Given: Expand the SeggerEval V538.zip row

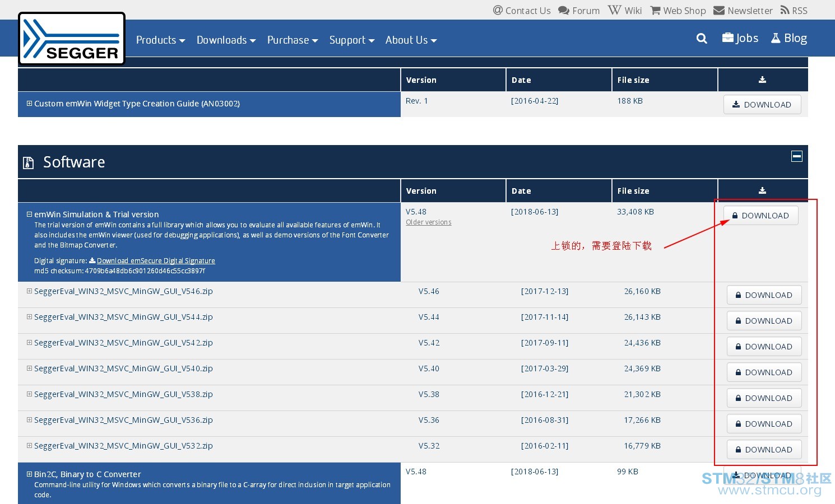Looking at the screenshot, I should coord(30,394).
